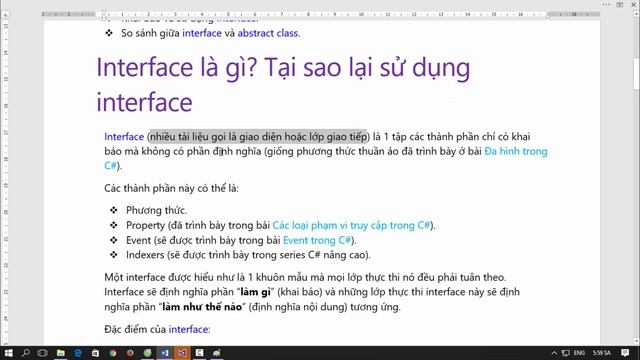Click the 'Indexers' bullet line

248,255
